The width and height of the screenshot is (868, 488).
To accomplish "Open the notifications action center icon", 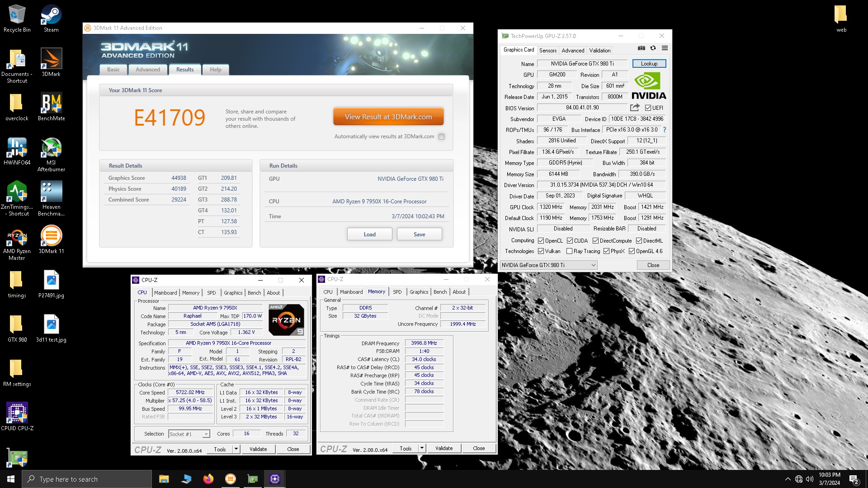I will pyautogui.click(x=854, y=479).
